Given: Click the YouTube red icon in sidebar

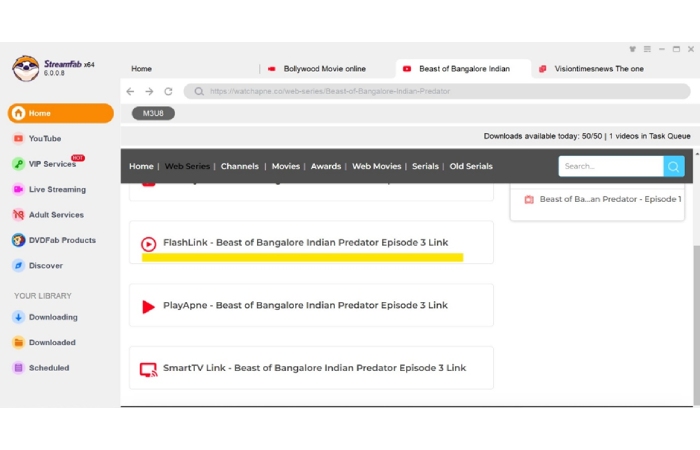Looking at the screenshot, I should pyautogui.click(x=18, y=139).
